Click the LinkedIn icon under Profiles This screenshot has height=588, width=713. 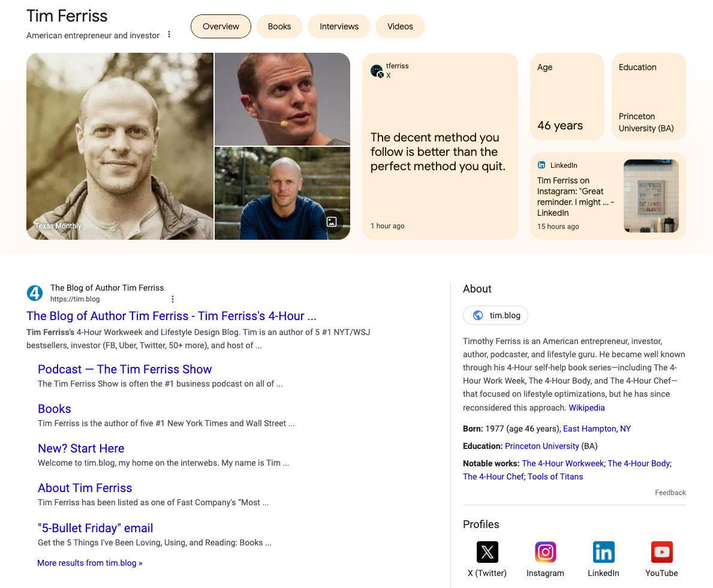(603, 552)
